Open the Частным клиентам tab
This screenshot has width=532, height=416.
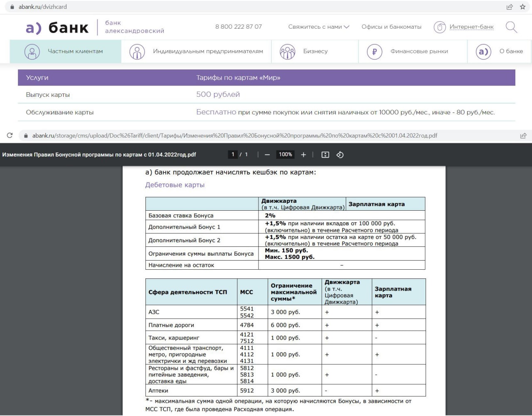click(x=66, y=52)
